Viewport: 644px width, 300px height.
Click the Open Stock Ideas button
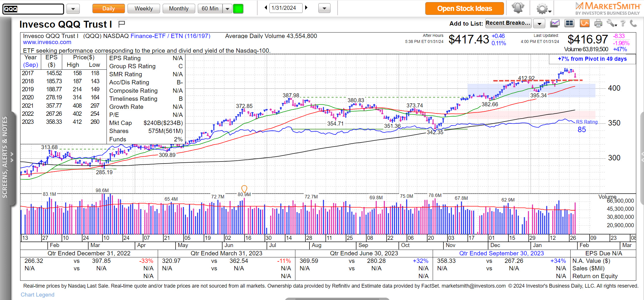[464, 8]
